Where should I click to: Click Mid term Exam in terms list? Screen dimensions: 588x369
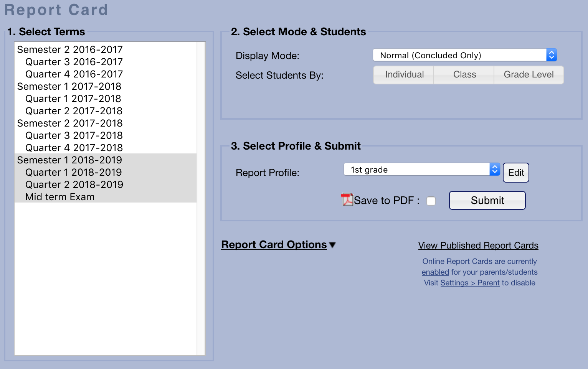(x=60, y=197)
